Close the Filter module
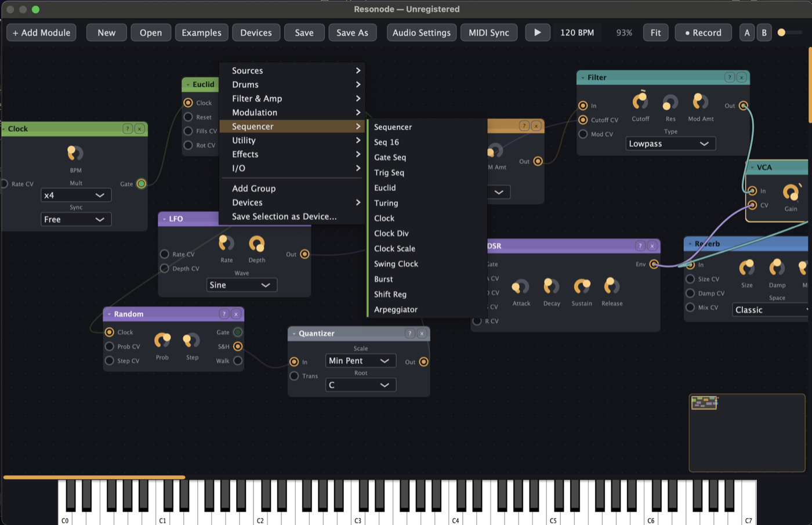The width and height of the screenshot is (812, 525). [741, 77]
